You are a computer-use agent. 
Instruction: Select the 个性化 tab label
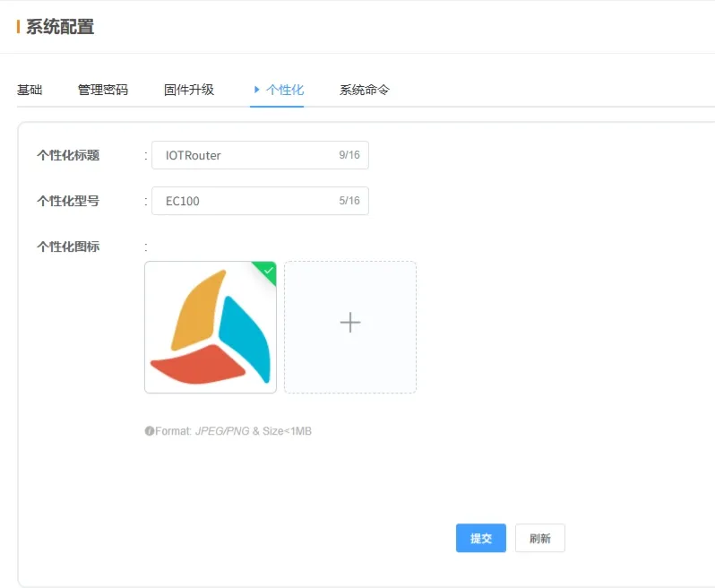coord(285,90)
